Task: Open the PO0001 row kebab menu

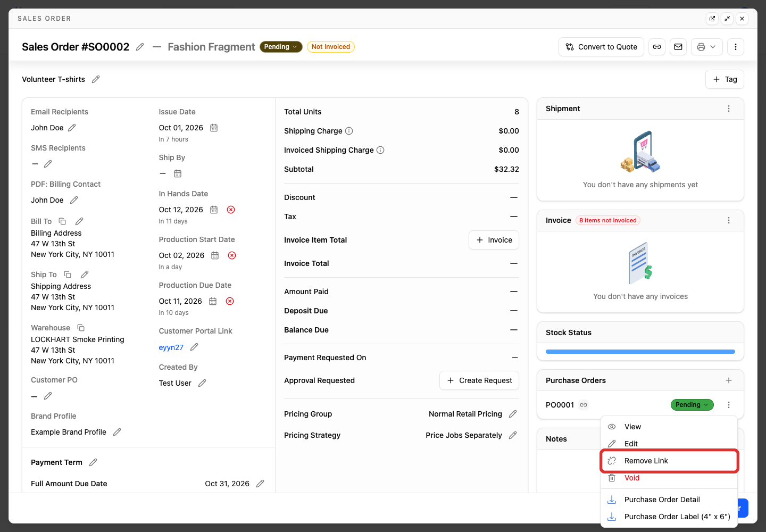Action: coord(729,405)
